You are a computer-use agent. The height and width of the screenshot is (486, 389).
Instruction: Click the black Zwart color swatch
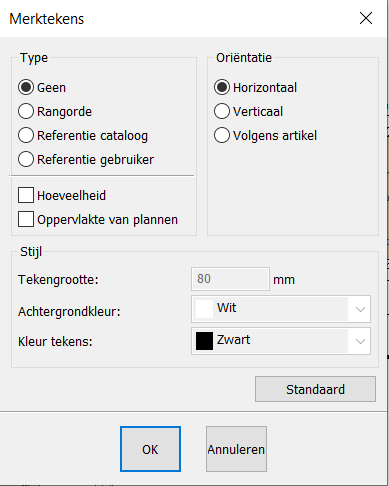point(204,341)
